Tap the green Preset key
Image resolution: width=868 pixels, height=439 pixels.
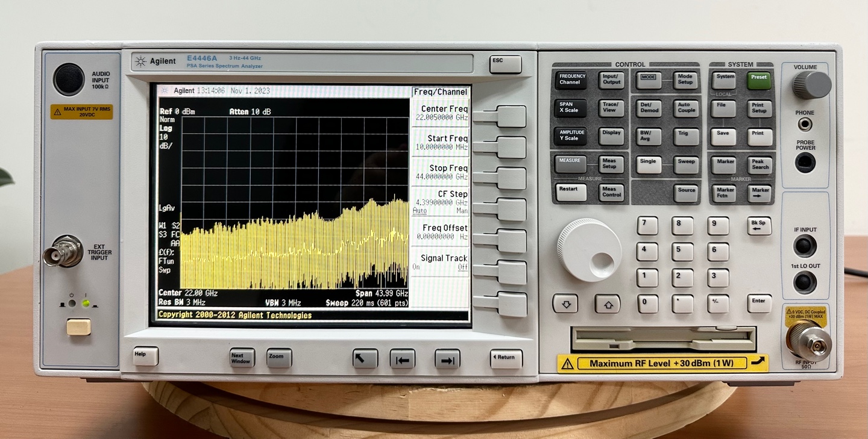click(x=759, y=80)
